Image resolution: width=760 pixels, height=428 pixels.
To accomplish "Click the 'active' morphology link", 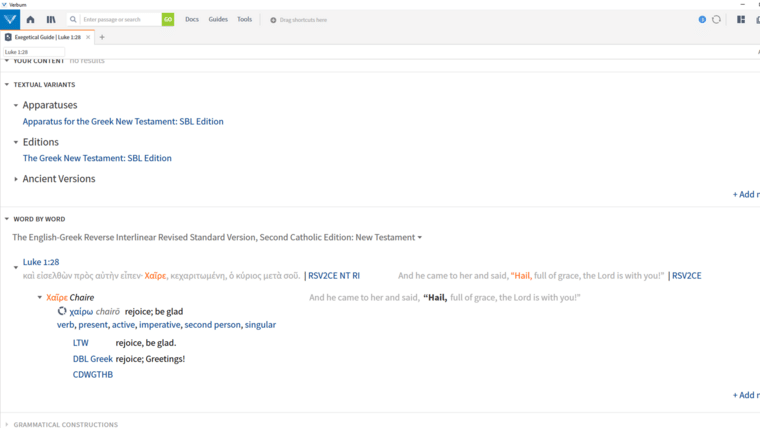I will tap(123, 325).
